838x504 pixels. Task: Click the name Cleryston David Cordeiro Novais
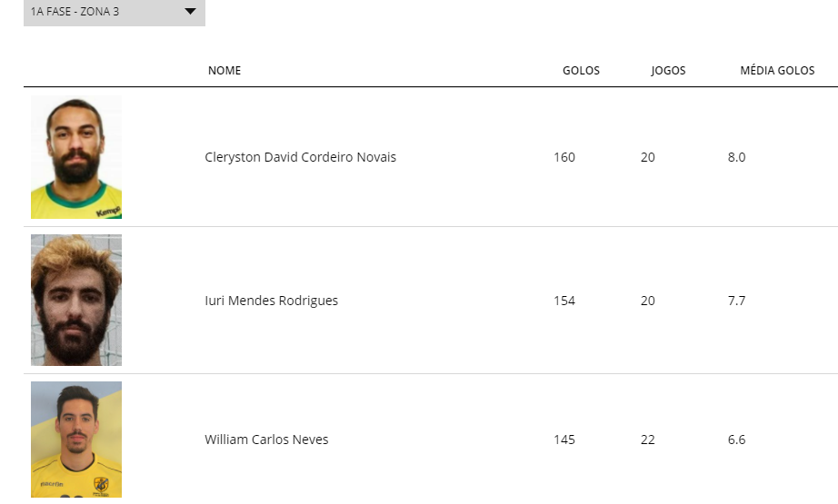point(300,157)
